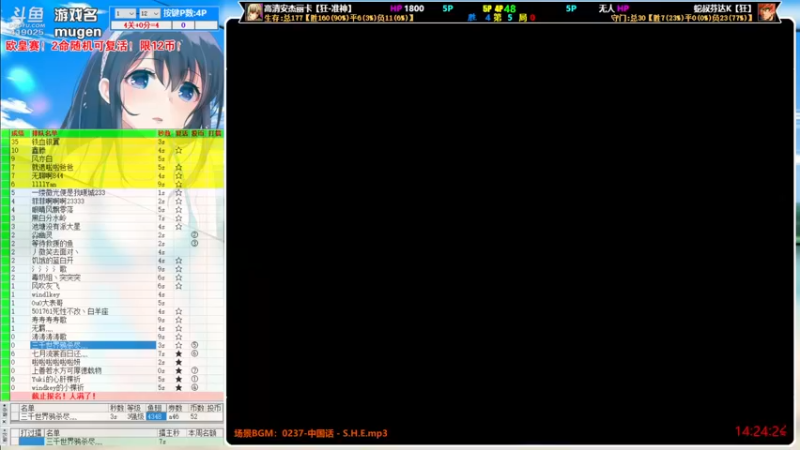Click the star in the 涛涛涛涛歌 row
This screenshot has width=800, height=450.
click(179, 337)
